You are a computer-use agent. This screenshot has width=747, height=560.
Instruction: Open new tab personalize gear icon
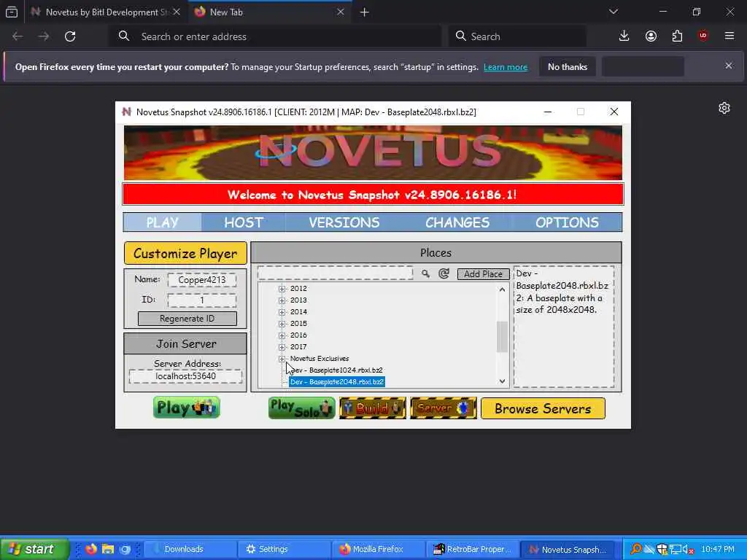point(724,108)
